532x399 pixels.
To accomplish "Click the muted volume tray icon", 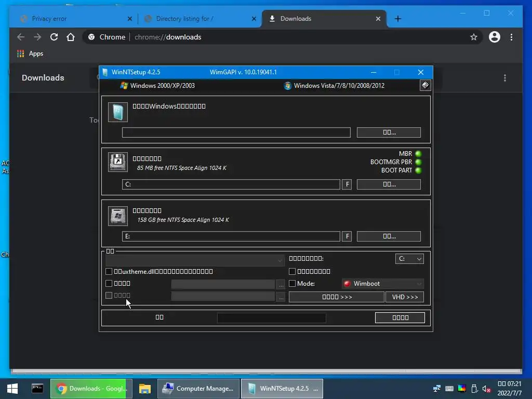I will (x=486, y=389).
